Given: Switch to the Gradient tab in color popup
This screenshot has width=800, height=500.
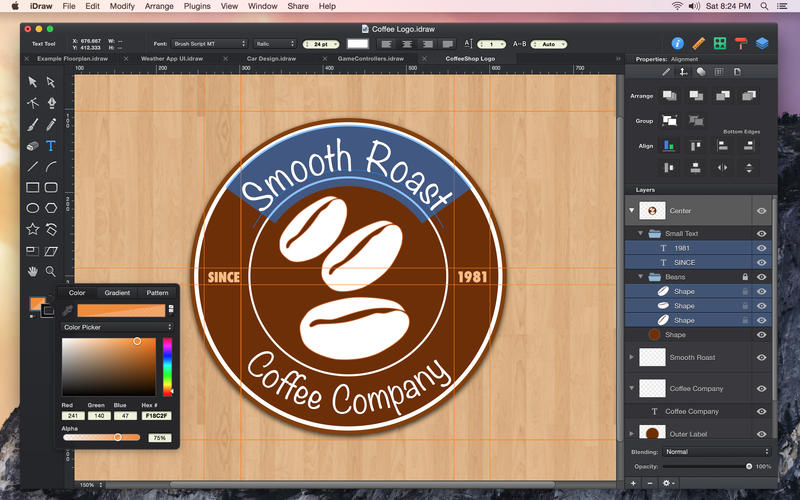Looking at the screenshot, I should (x=117, y=293).
